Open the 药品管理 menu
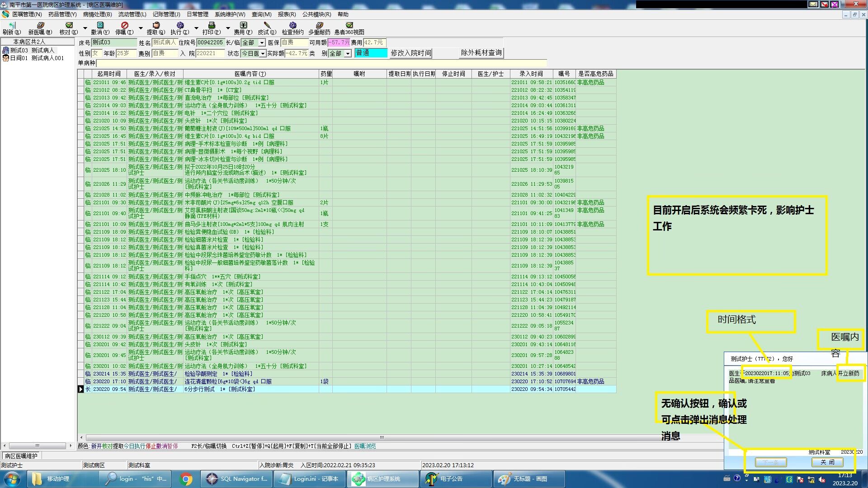Screen dimensions: 868x488 tap(62, 14)
